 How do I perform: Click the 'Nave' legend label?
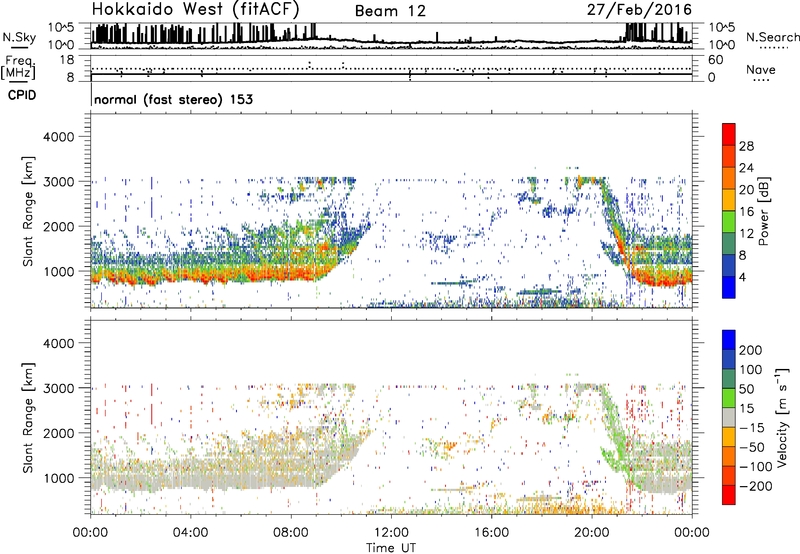pyautogui.click(x=761, y=70)
